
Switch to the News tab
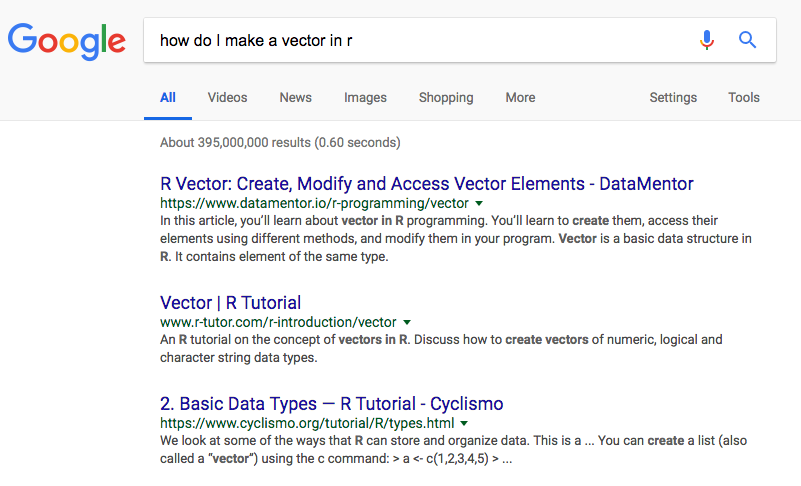(x=295, y=97)
